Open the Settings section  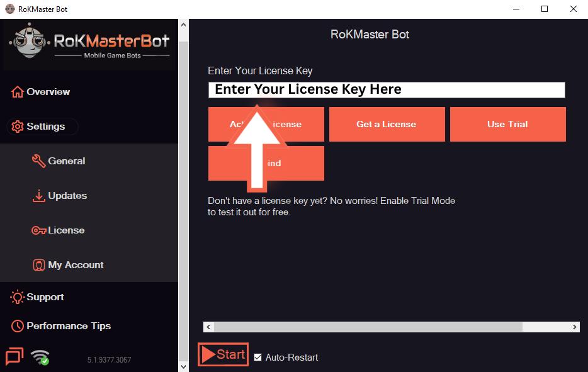42,127
